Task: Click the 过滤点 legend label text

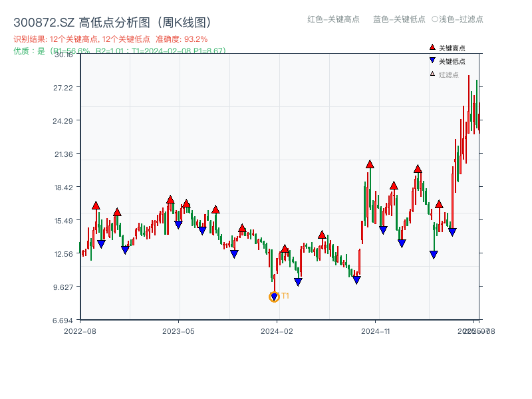Action: (x=448, y=74)
